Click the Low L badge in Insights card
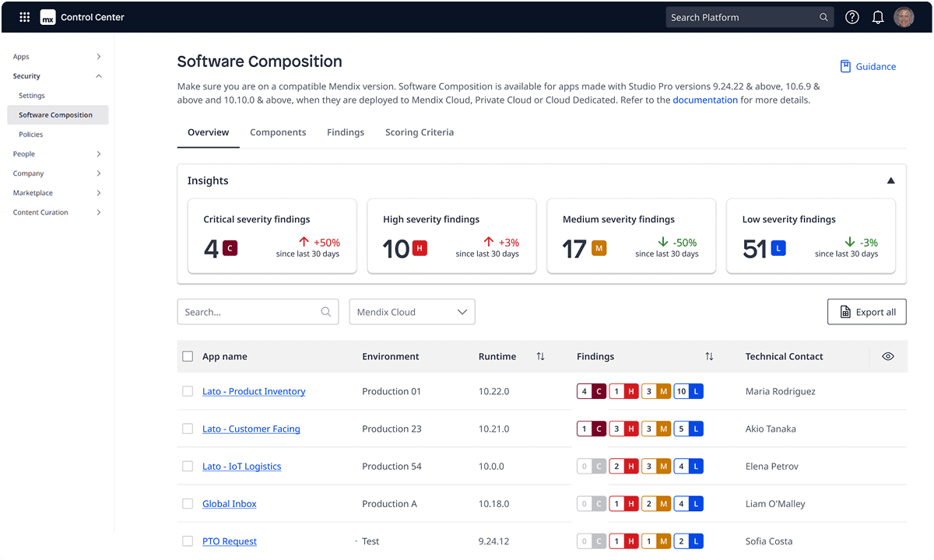This screenshot has width=934, height=560. 778,248
